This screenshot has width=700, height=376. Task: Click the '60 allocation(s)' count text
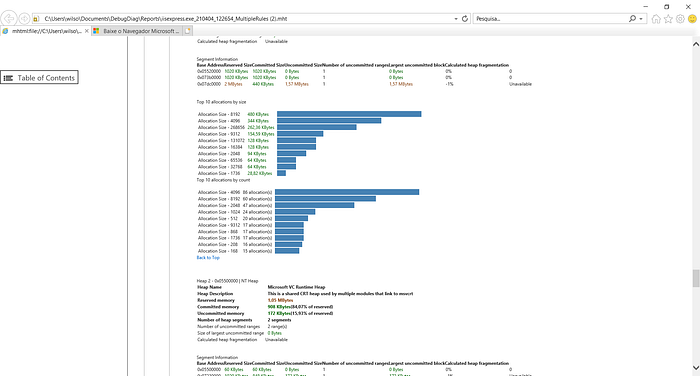tap(258, 199)
